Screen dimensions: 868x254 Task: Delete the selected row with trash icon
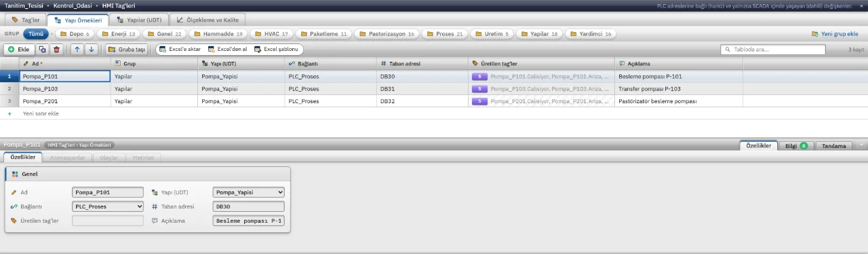pyautogui.click(x=56, y=50)
